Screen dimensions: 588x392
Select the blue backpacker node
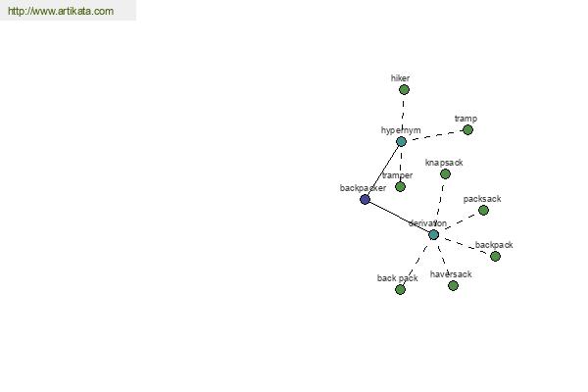[x=365, y=199]
